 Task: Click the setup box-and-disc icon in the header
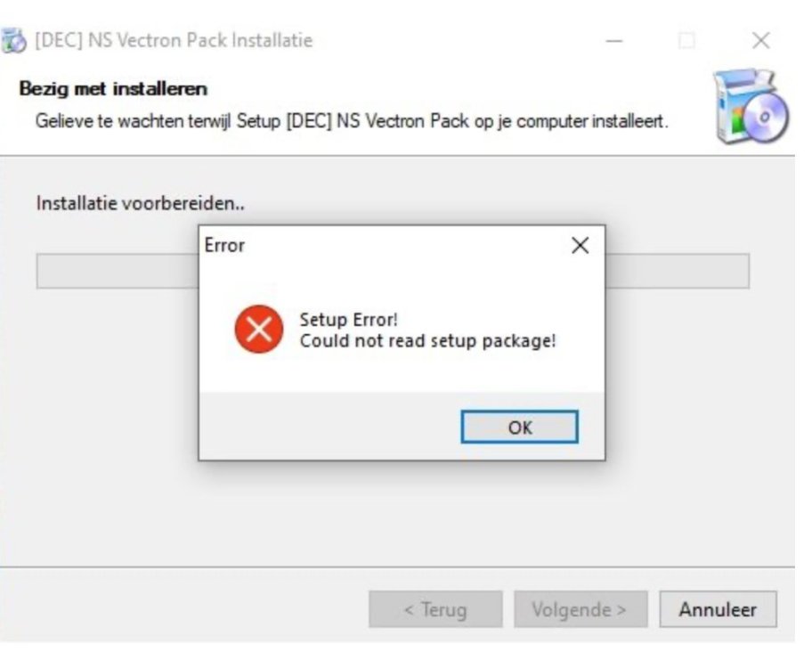click(750, 107)
